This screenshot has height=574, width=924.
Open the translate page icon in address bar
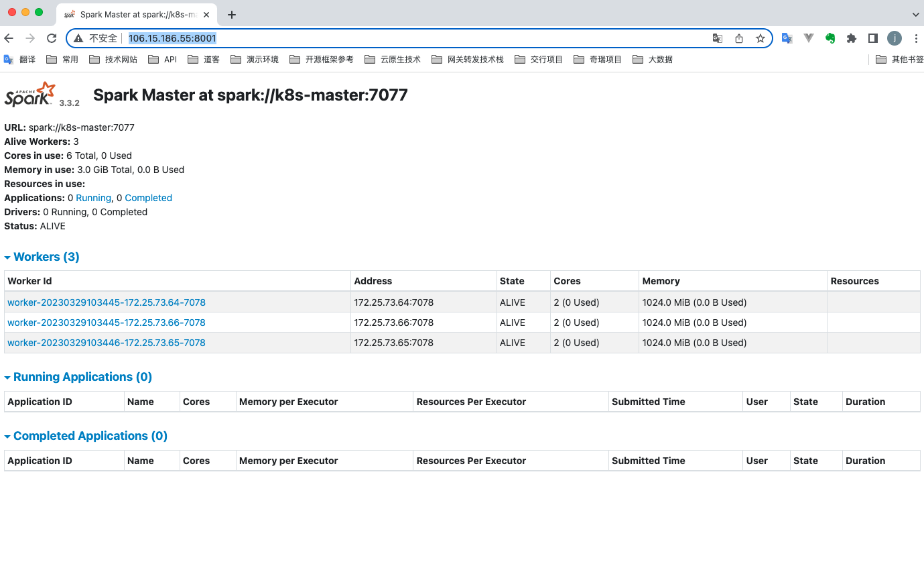click(x=718, y=38)
